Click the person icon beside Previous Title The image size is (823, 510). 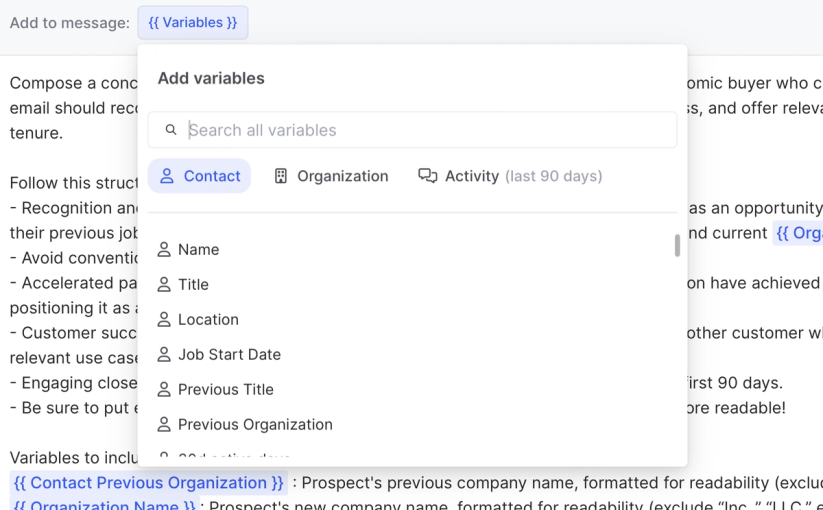[x=164, y=389]
